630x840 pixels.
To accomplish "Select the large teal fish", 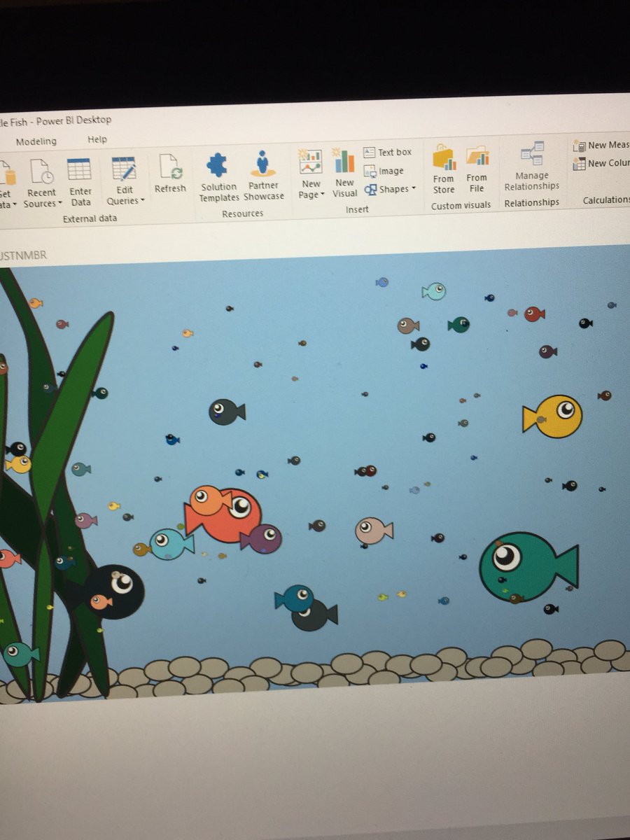I will (528, 566).
